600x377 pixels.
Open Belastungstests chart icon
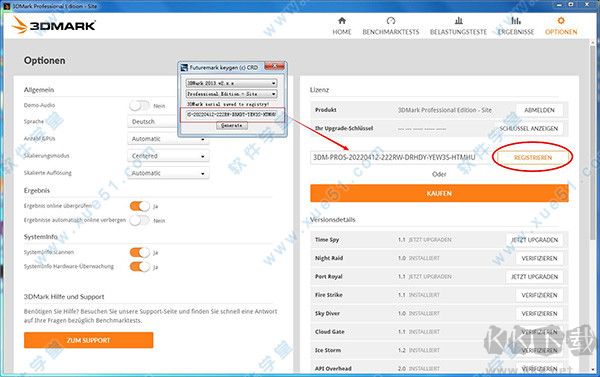tap(458, 21)
